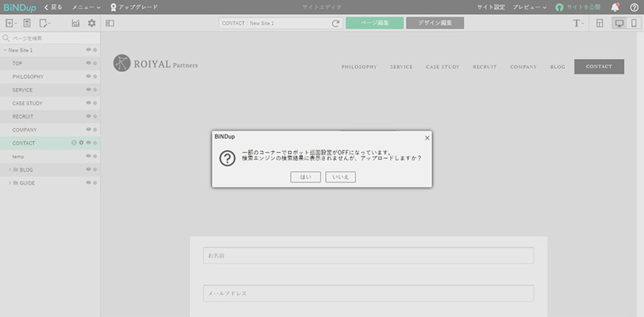Collapse the New Site 1 tree root
The height and width of the screenshot is (317, 644).
coord(5,51)
